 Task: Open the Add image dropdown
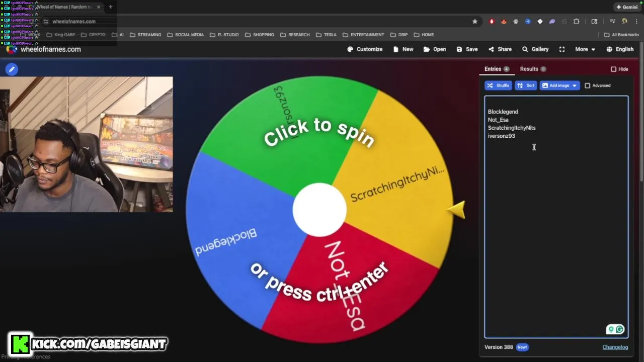[x=559, y=85]
